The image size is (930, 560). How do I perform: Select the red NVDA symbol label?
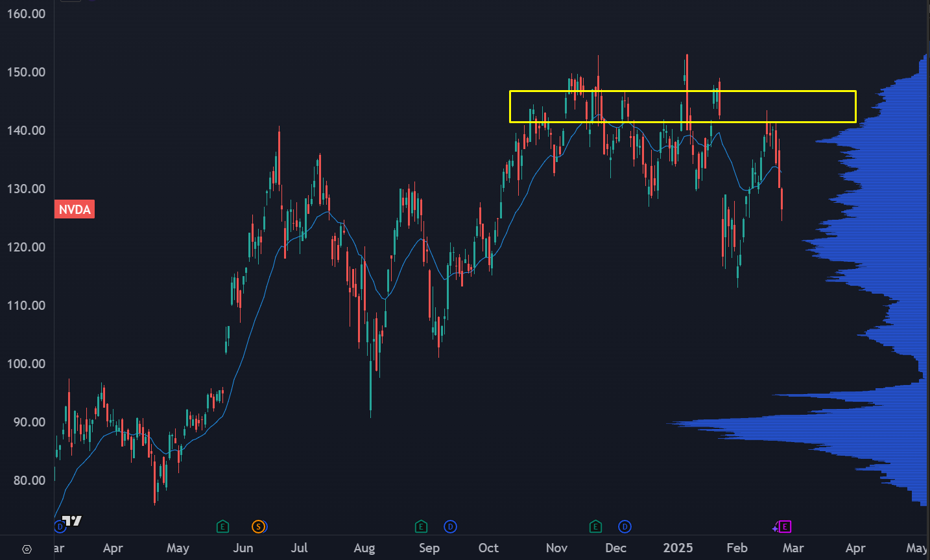75,209
